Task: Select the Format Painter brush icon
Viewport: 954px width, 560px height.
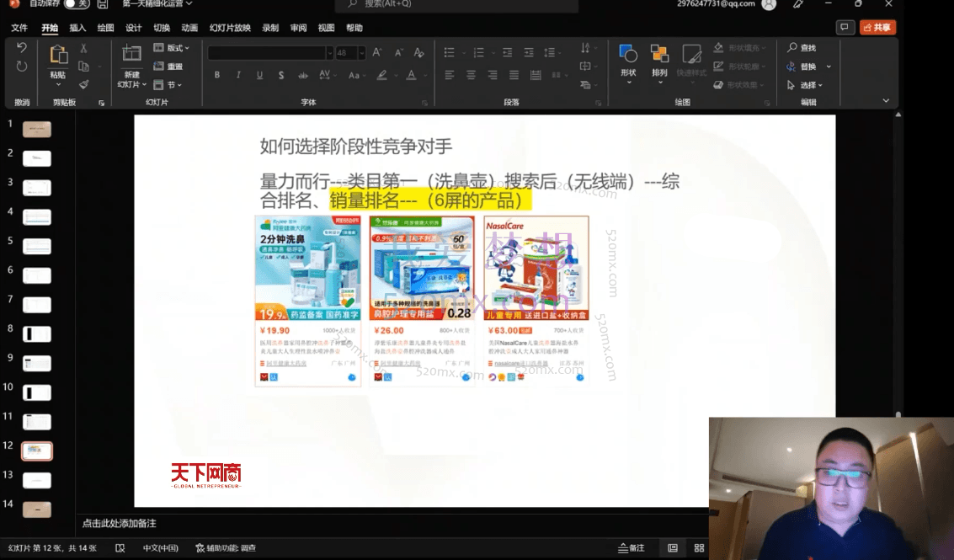Action: tap(84, 84)
